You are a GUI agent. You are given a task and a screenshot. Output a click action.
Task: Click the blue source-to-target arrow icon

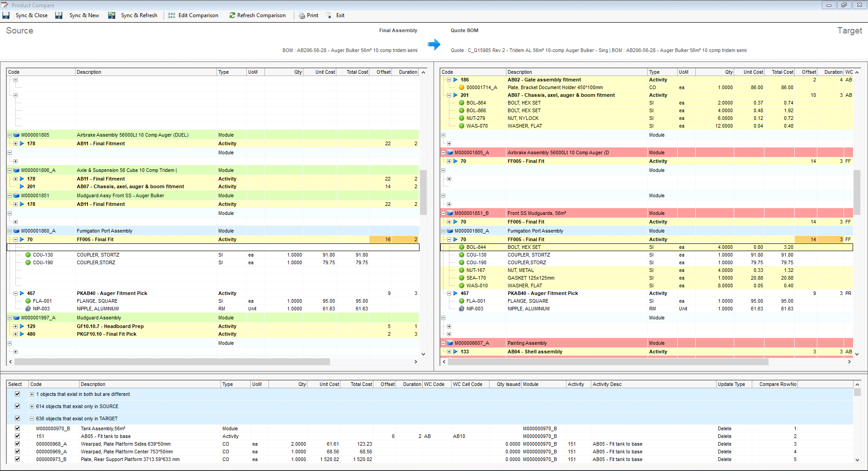[434, 44]
